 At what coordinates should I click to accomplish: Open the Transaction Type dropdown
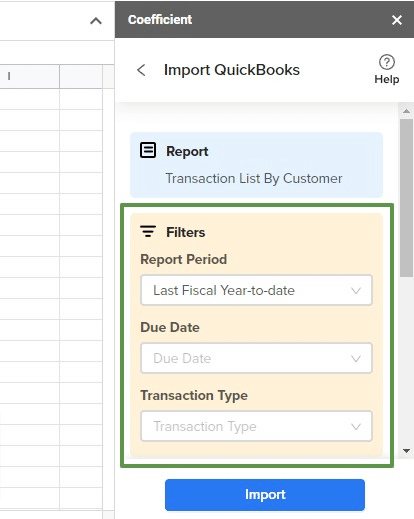pyautogui.click(x=256, y=426)
